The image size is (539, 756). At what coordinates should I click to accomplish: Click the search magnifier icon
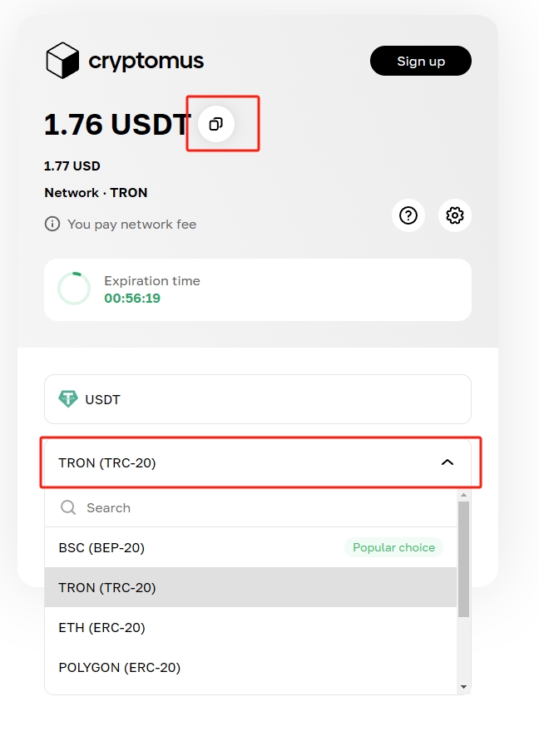(68, 507)
